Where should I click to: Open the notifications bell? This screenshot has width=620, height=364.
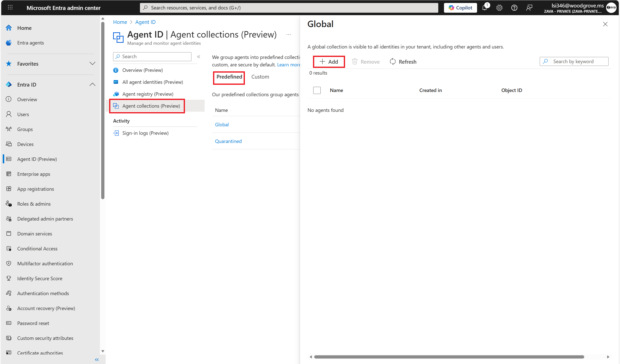485,7
